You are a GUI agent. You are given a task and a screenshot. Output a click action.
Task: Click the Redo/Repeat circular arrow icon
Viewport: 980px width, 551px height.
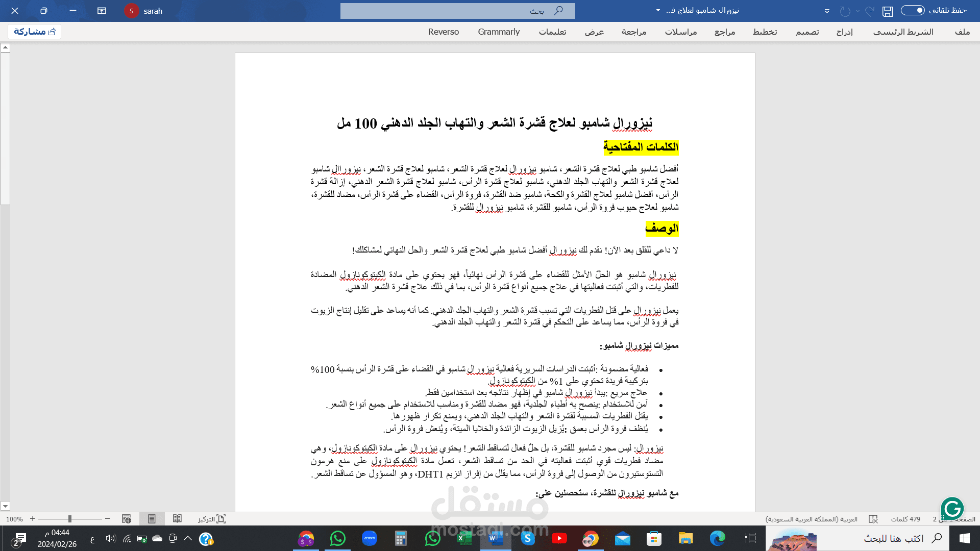coord(845,11)
